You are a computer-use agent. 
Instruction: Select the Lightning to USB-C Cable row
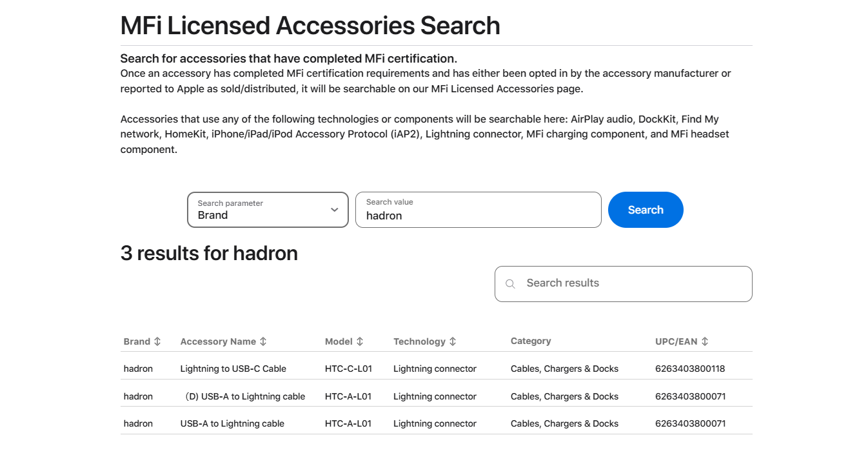coord(233,369)
